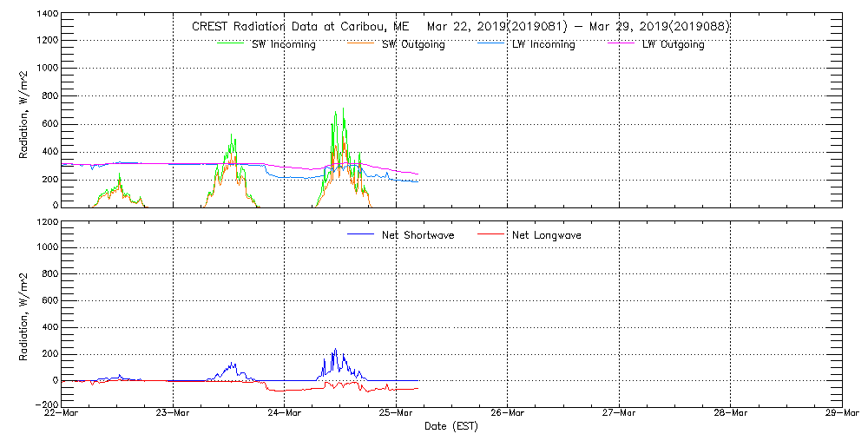Pick the 24-Mar date tick label
Image resolution: width=868 pixels, height=434 pixels.
[x=285, y=413]
